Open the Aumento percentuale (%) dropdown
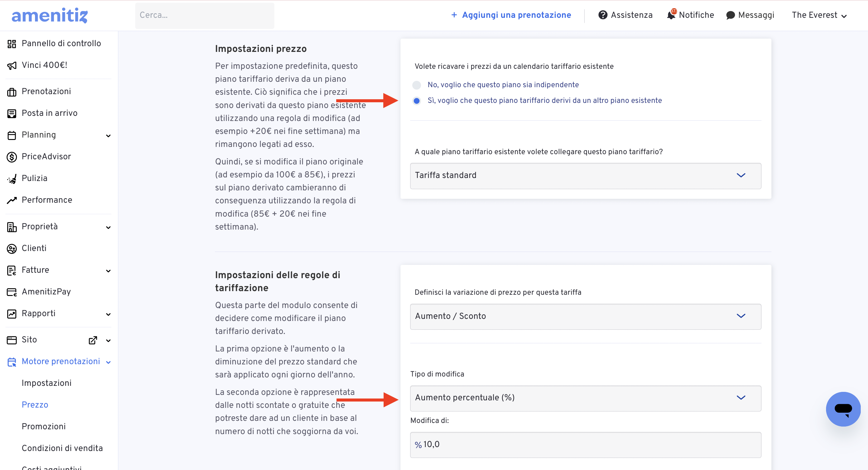868x470 pixels. 585,398
